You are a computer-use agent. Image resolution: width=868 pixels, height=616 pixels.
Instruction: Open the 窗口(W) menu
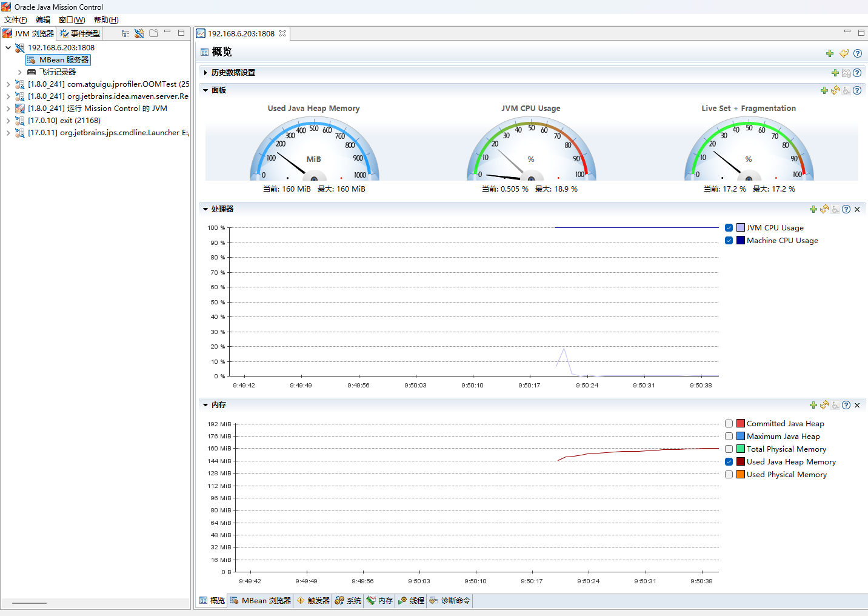coord(72,20)
